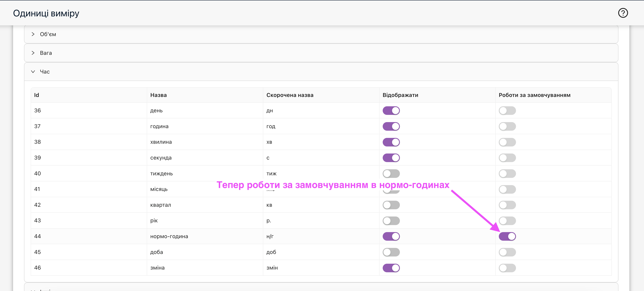Select the нормо-година row name cell

tap(169, 236)
